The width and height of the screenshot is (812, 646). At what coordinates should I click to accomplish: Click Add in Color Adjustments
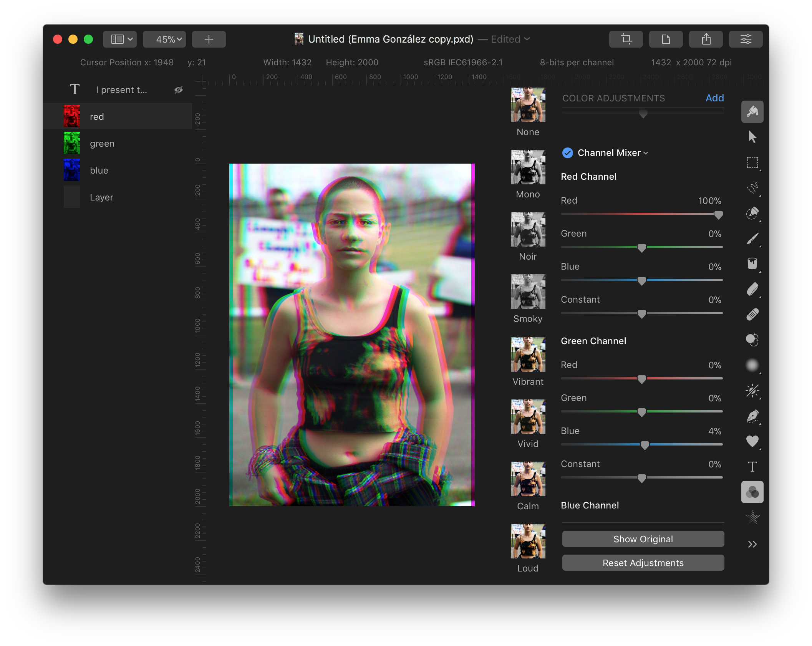pos(714,98)
